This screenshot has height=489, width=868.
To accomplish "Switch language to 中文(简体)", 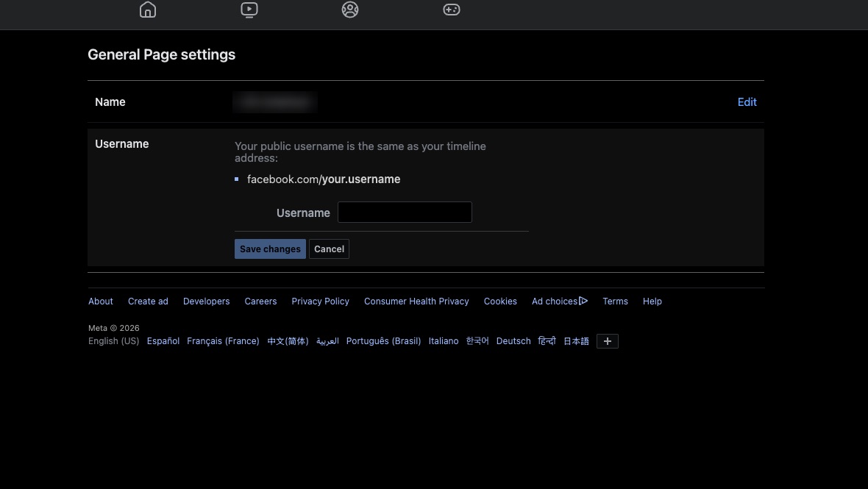I will coord(288,340).
